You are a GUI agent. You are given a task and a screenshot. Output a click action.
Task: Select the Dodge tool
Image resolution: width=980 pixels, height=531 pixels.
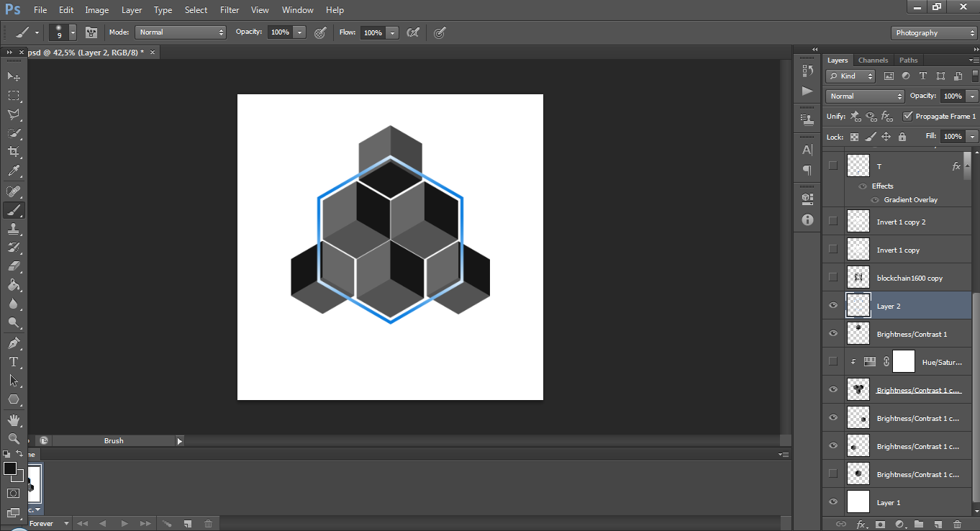(13, 322)
